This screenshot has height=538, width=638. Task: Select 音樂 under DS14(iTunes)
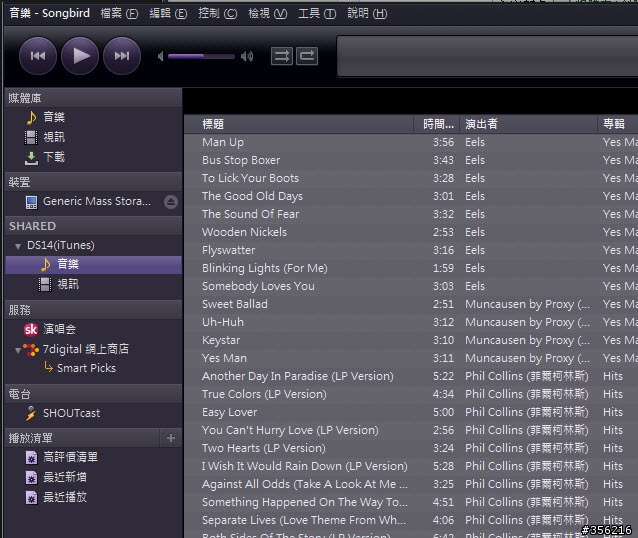[93, 265]
